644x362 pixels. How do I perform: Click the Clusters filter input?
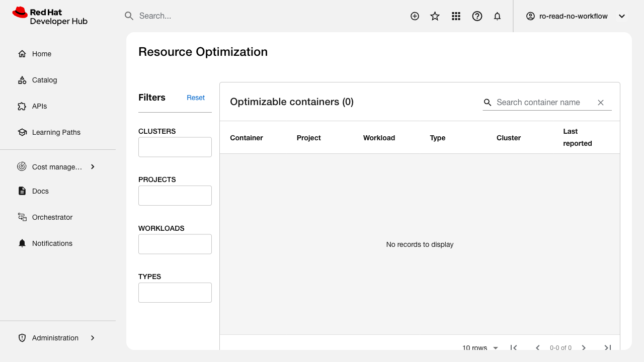coord(175,147)
